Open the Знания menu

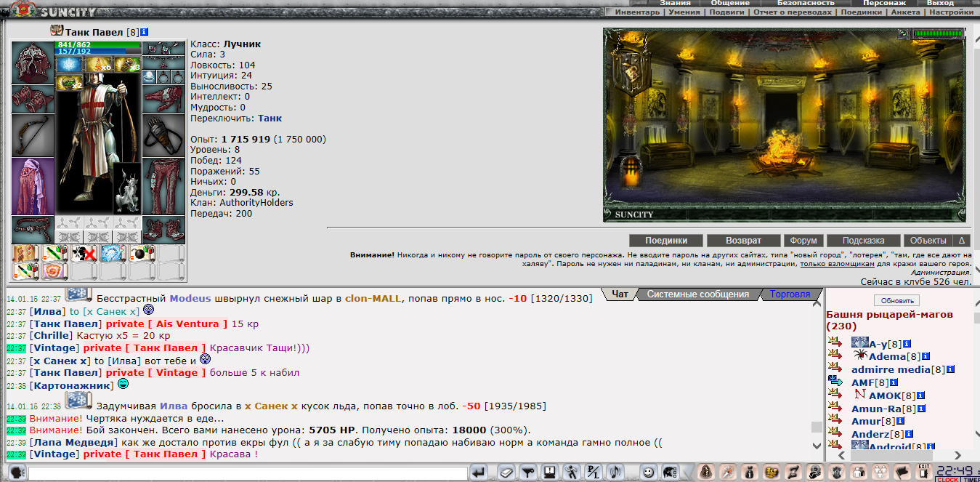point(675,3)
